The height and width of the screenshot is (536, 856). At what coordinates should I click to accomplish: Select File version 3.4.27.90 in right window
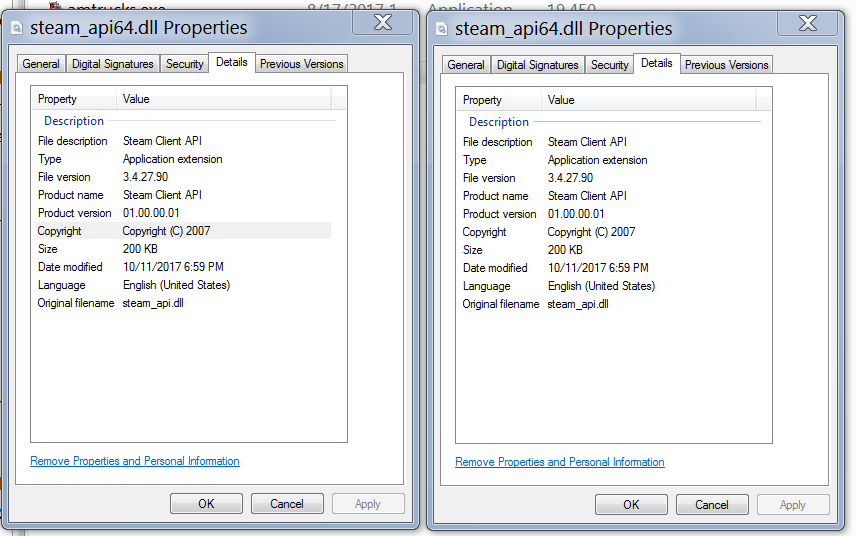[608, 178]
